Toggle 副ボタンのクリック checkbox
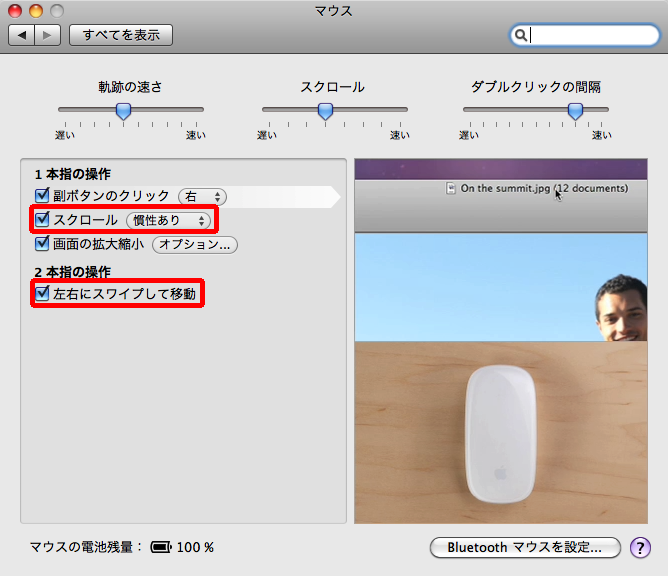Image resolution: width=668 pixels, height=576 pixels. (x=42, y=196)
